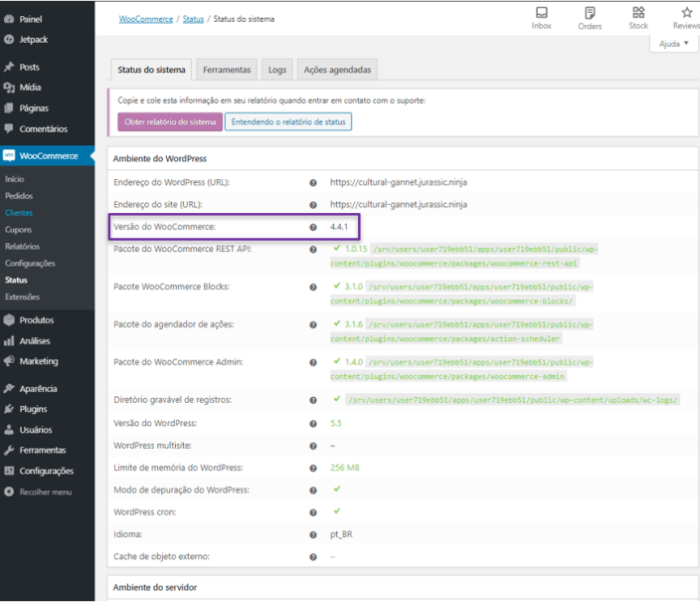Image resolution: width=700 pixels, height=602 pixels.
Task: Select the memory limit value 256 MB
Action: (x=345, y=468)
